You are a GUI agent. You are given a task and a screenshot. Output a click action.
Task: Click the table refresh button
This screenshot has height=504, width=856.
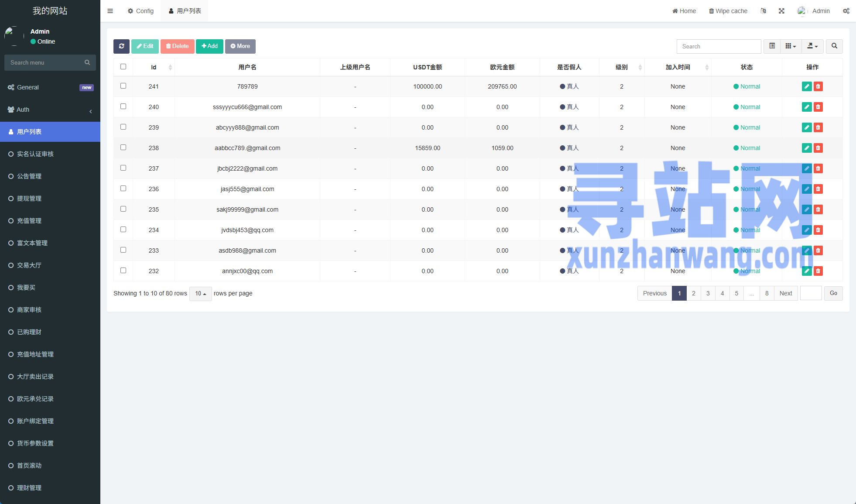pos(121,46)
